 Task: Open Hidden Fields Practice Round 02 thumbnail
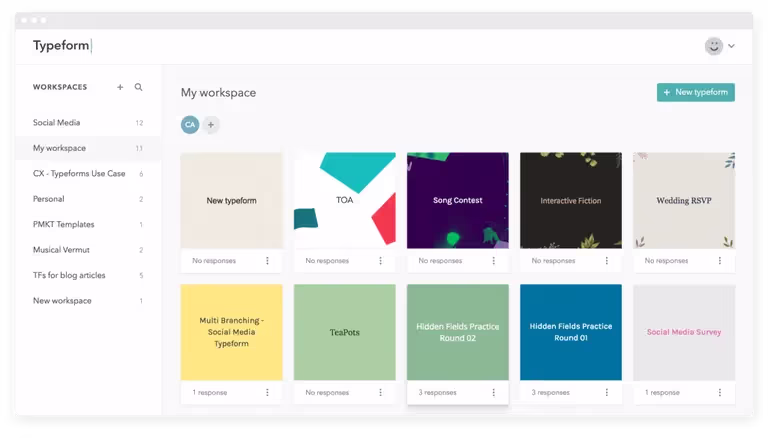point(458,332)
